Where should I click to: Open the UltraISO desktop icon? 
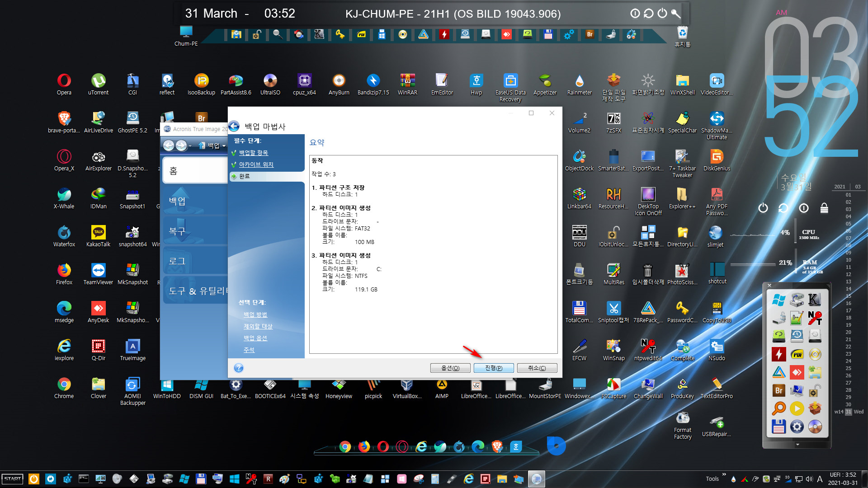tap(270, 84)
